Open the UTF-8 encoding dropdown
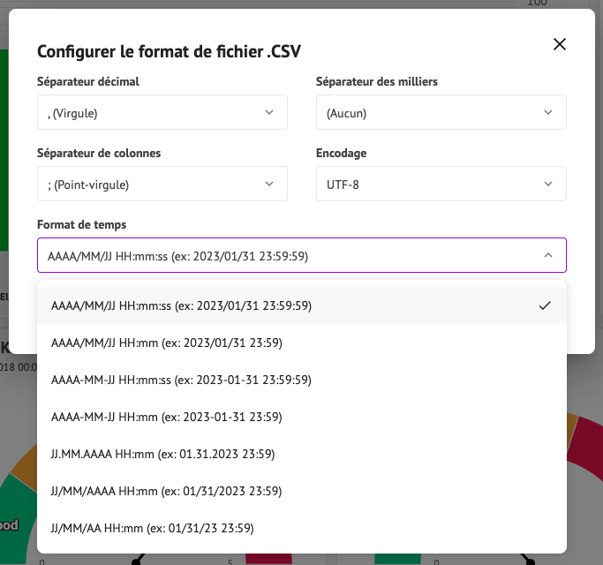 tap(430, 184)
